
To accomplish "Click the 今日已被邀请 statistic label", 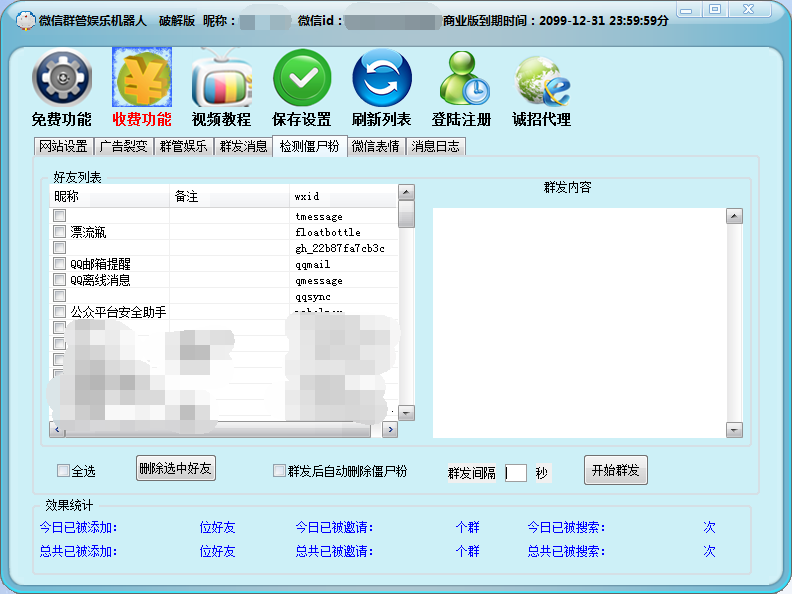I will (x=334, y=527).
